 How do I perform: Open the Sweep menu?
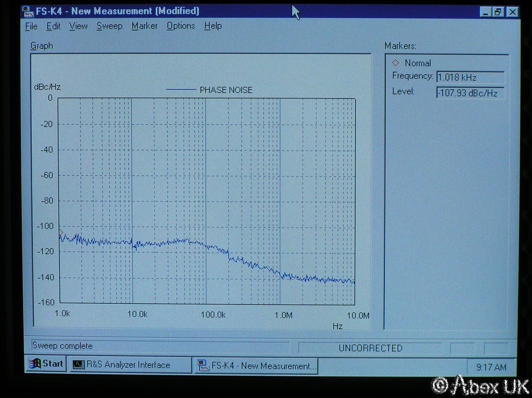[x=109, y=26]
